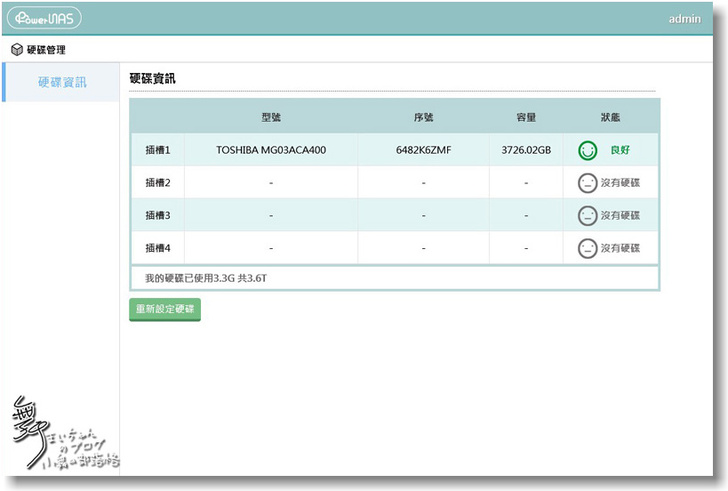Click the TOSHIBA MG03ACA400 model cell
728x491 pixels.
click(271, 151)
